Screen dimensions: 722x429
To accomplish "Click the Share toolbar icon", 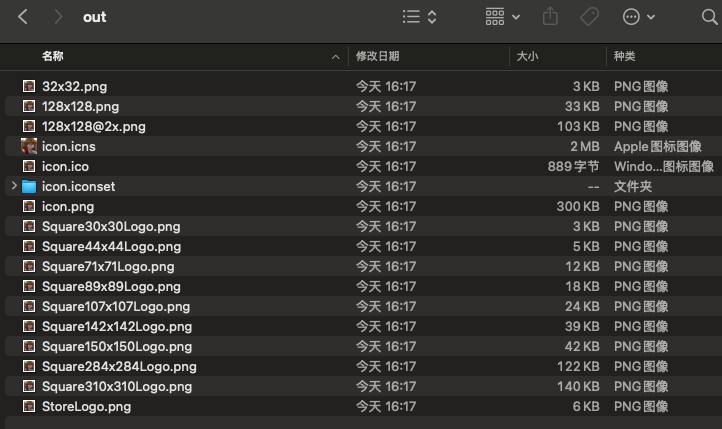I will tap(550, 17).
